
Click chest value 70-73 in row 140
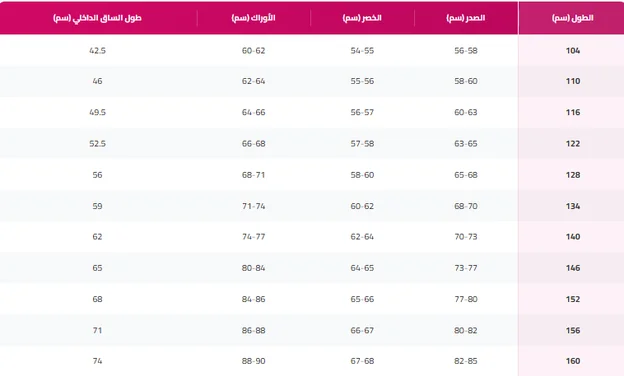[x=466, y=237]
